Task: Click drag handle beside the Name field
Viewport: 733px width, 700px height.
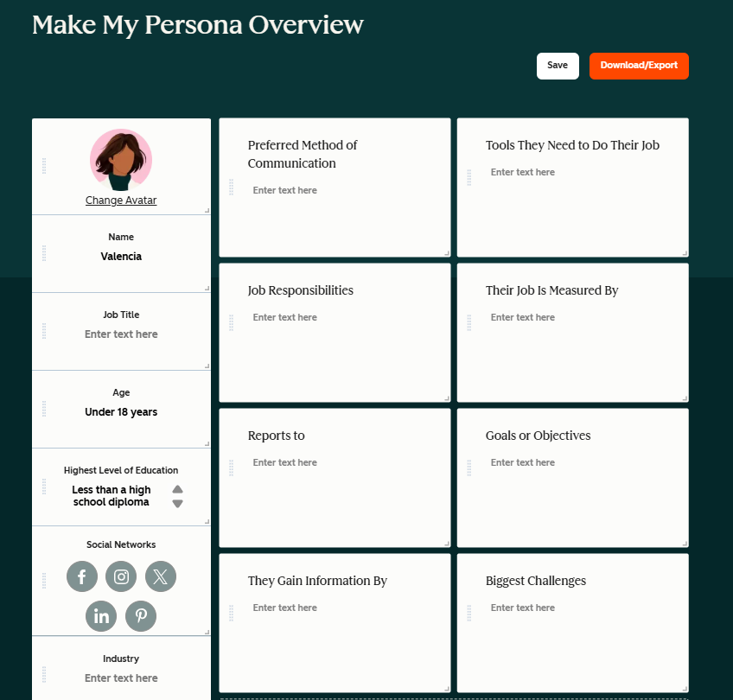Action: pos(44,253)
